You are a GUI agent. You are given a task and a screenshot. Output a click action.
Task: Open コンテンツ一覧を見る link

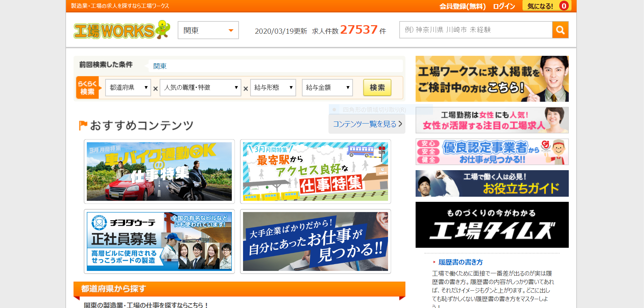367,124
